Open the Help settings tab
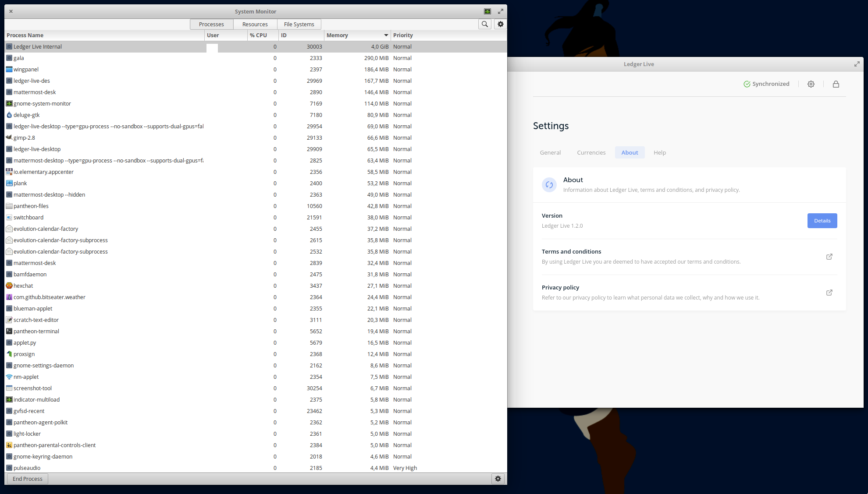Viewport: 868px width, 494px height. click(660, 152)
